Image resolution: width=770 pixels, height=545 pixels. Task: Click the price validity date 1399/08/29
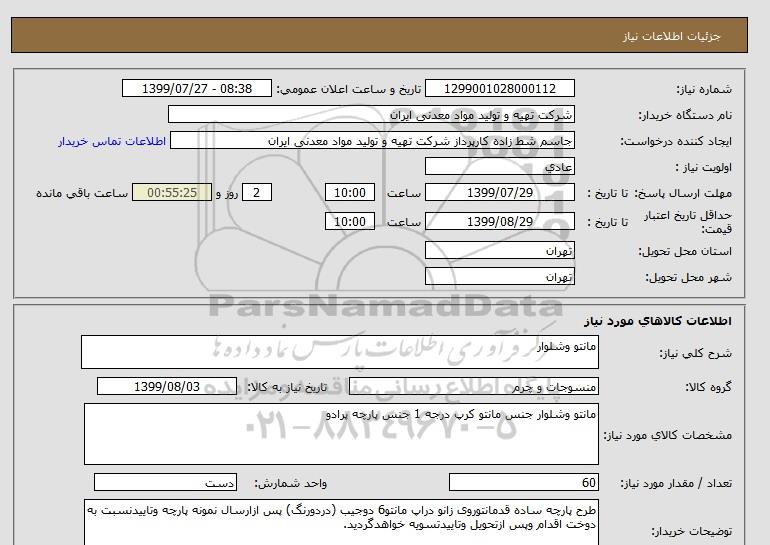point(499,221)
